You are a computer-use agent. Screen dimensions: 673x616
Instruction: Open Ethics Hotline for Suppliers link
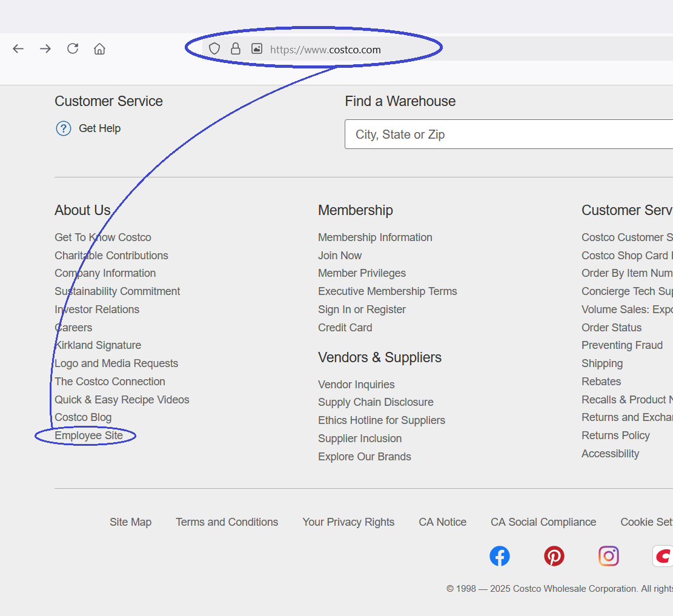(x=382, y=420)
